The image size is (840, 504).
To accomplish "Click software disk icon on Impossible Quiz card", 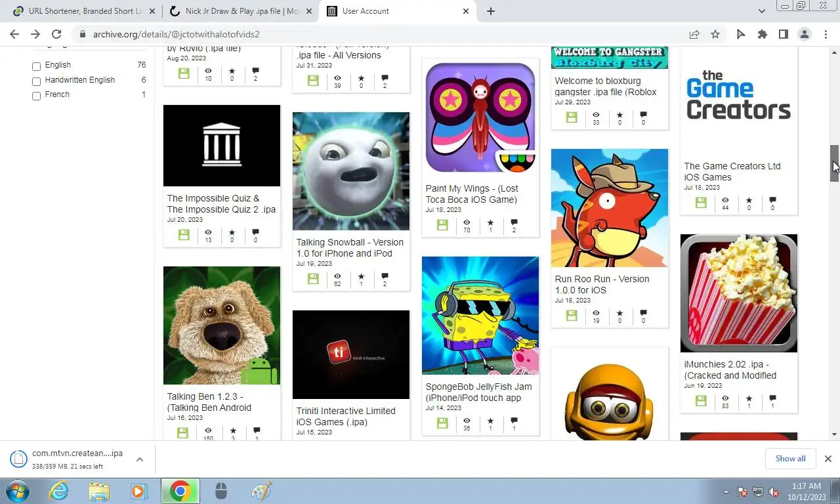I will coord(184,235).
